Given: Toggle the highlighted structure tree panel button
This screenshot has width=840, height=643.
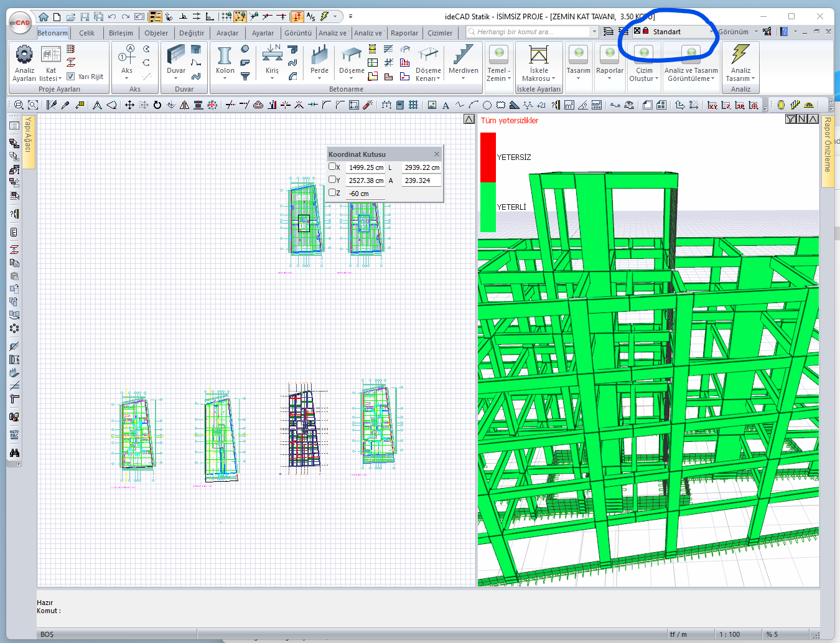Looking at the screenshot, I should (x=156, y=17).
